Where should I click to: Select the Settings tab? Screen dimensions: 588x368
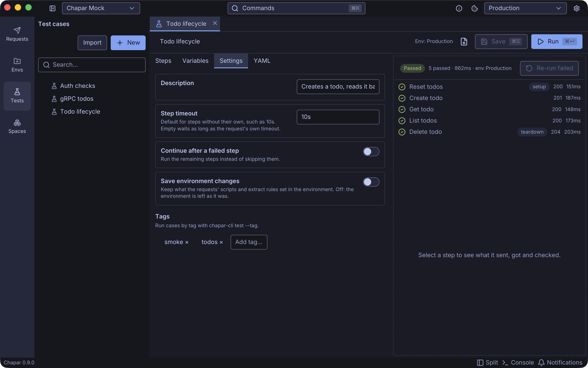click(x=231, y=61)
